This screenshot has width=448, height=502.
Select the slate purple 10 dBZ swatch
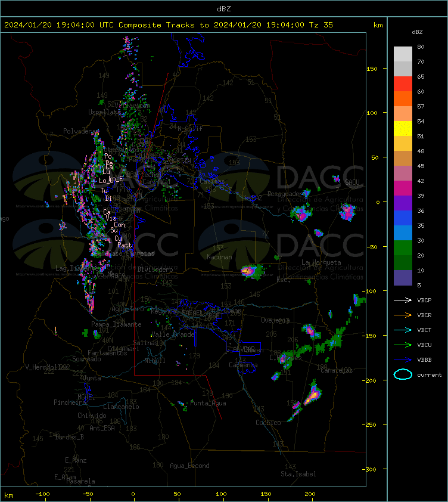coord(403,278)
